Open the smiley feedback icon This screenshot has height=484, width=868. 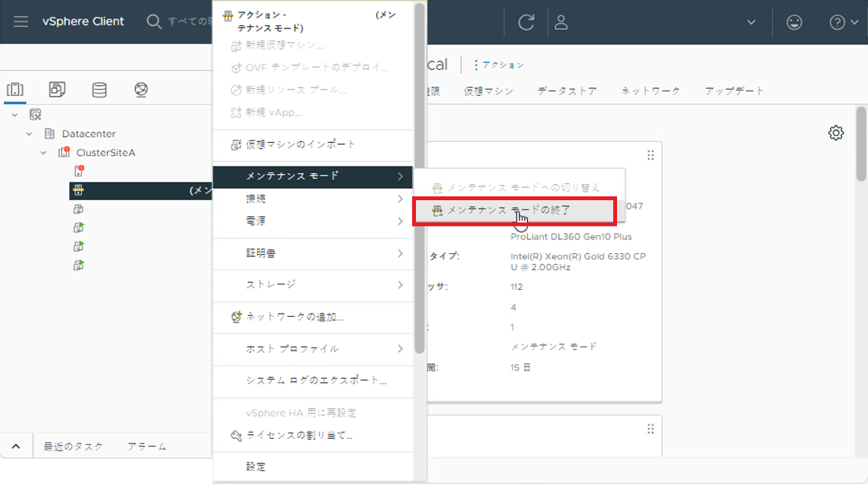point(794,22)
